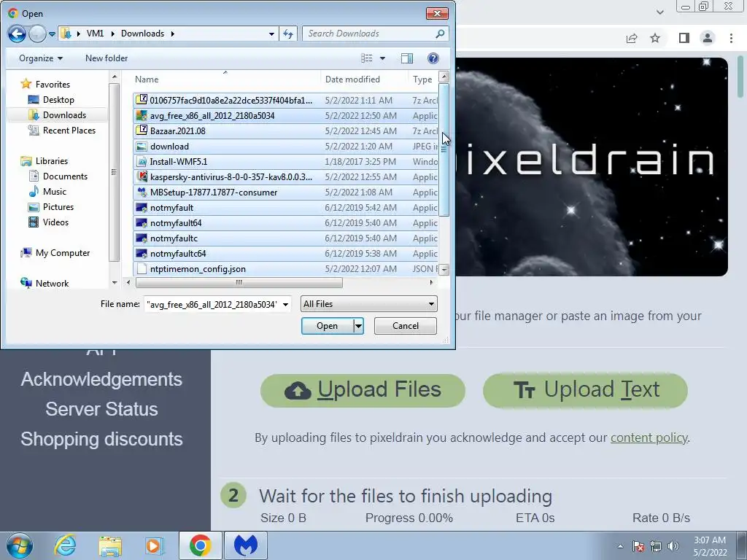Image resolution: width=747 pixels, height=560 pixels.
Task: Open the content policy link
Action: 649,437
